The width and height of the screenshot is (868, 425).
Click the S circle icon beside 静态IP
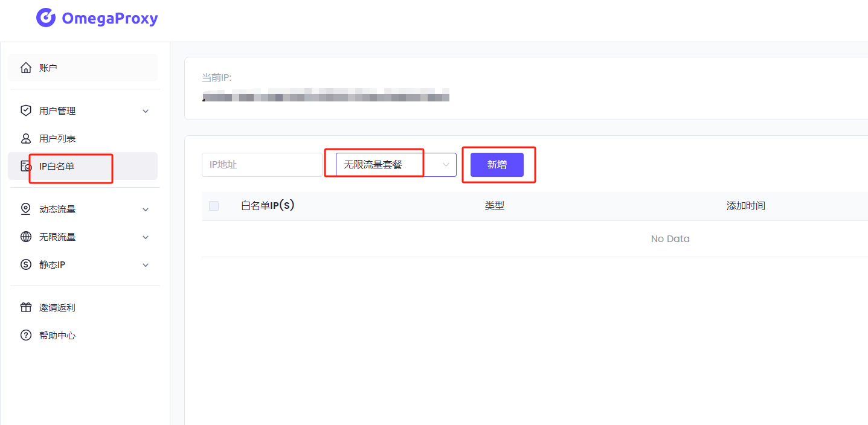pos(26,264)
